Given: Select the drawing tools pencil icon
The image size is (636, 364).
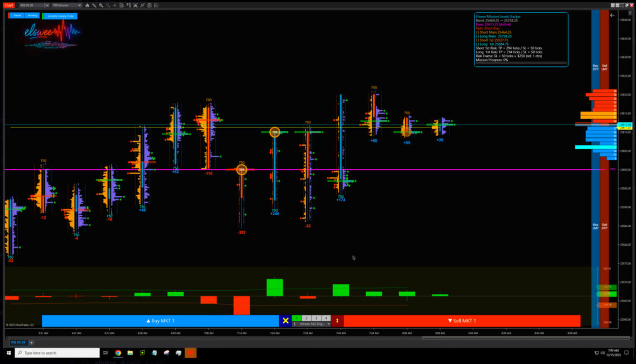Looking at the screenshot, I should pos(94,5).
